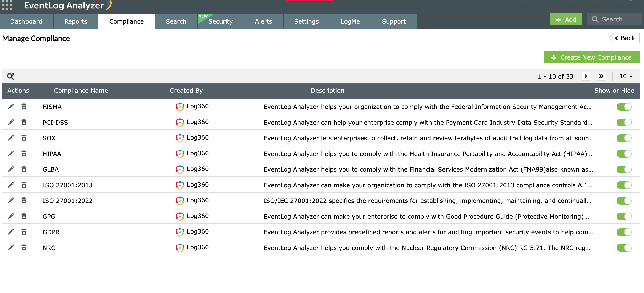Delete the GPG compliance entry
This screenshot has width=644, height=293.
24,216
